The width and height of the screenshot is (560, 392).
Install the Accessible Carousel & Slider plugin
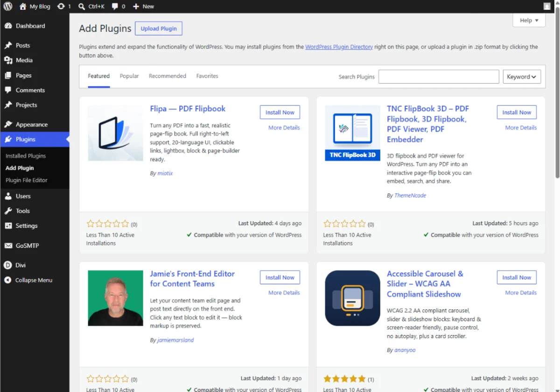517,278
